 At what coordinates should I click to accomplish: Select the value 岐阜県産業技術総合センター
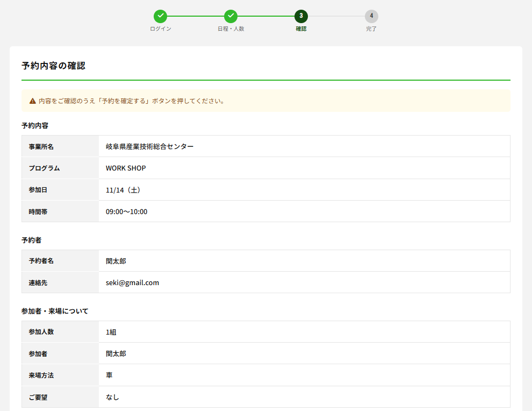point(149,146)
